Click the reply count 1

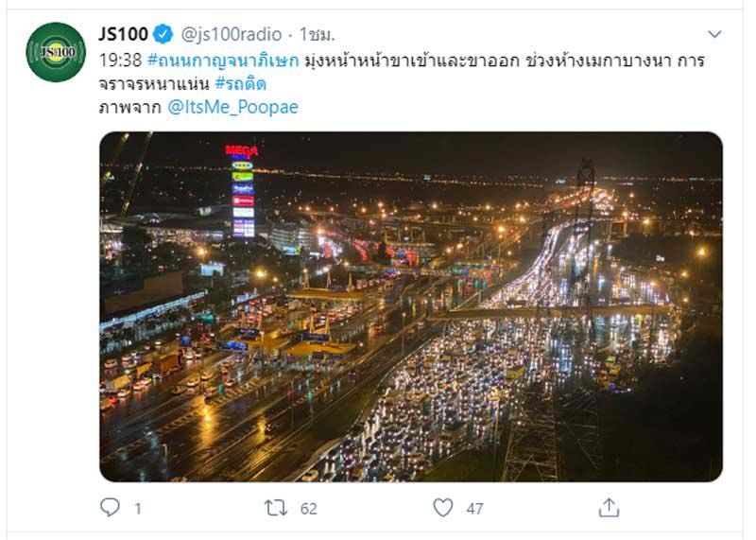tap(138, 509)
